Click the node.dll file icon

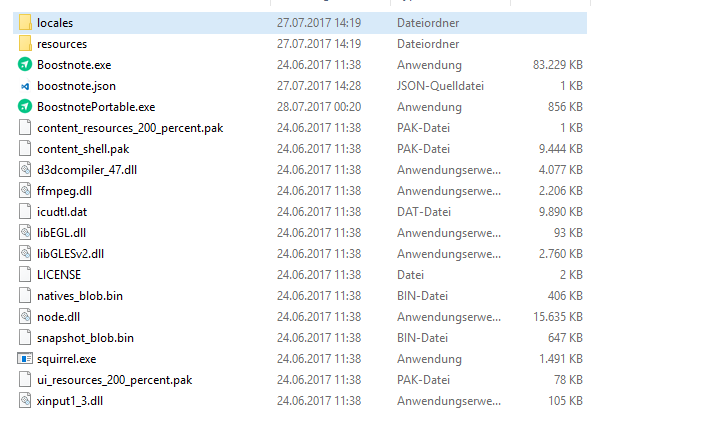(x=25, y=317)
